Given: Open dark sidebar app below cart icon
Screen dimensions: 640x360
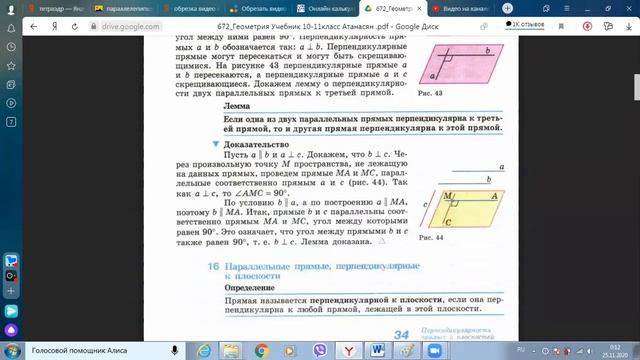Looking at the screenshot, I should (11, 276).
